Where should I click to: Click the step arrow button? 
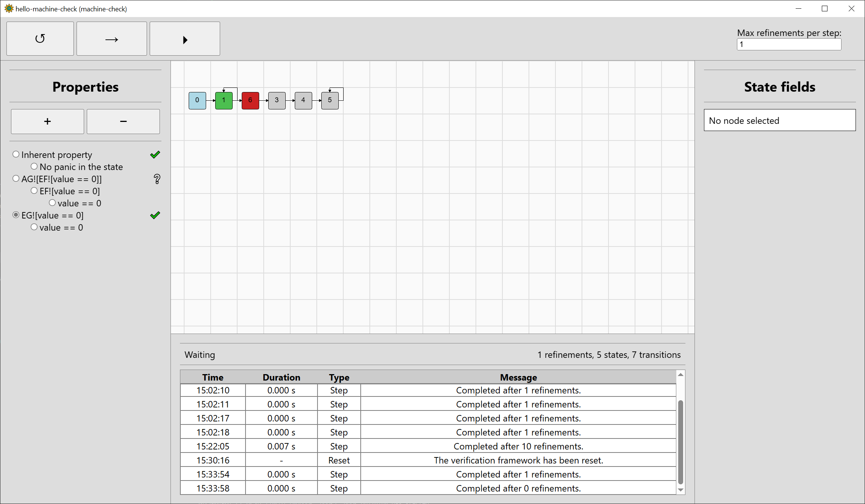click(x=111, y=39)
